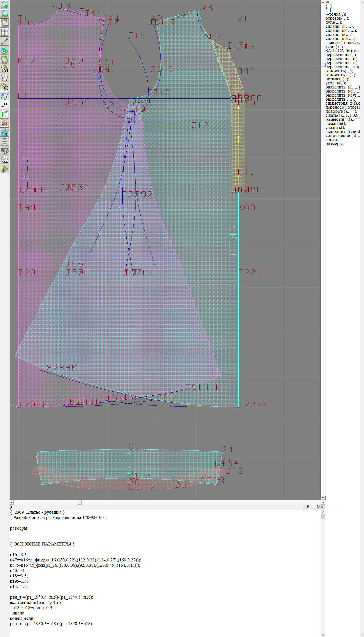Click the zoom out magnifier icon
This screenshot has width=364, height=637.
5,14
